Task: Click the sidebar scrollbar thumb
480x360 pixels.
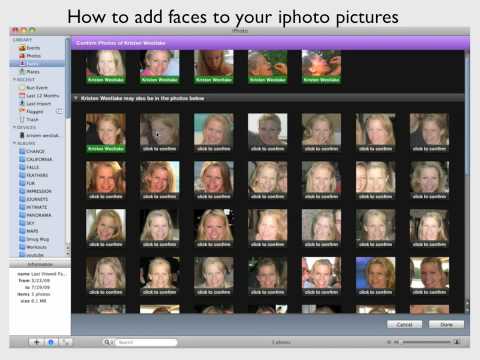Action: (68, 77)
